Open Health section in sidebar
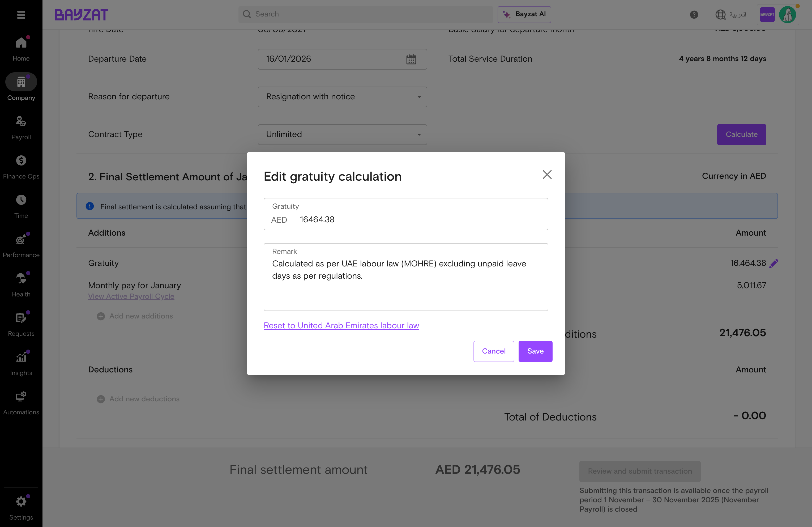The width and height of the screenshot is (812, 527). click(x=21, y=285)
